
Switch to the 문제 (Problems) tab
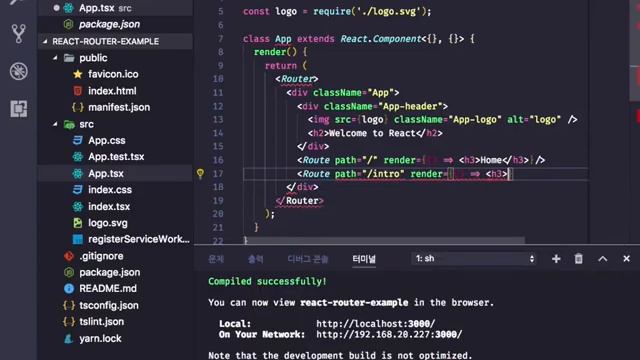tap(216, 259)
